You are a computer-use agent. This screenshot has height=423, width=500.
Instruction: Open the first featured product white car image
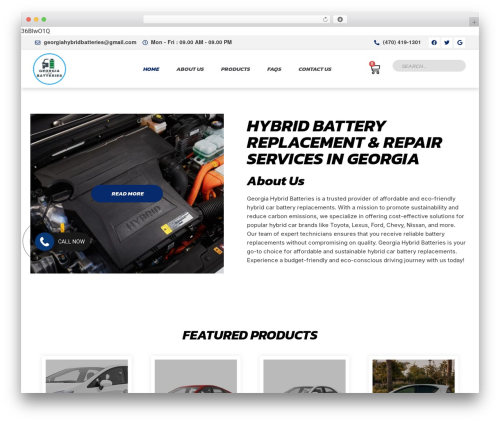[87, 376]
